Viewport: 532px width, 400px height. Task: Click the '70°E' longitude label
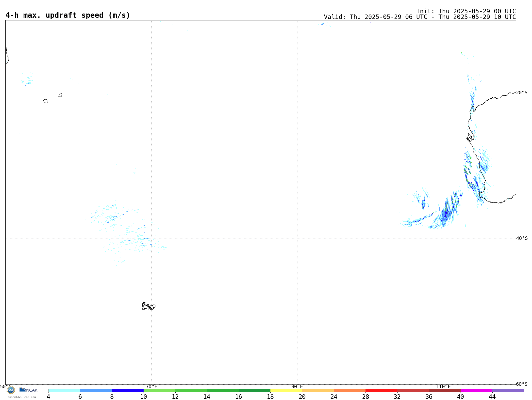pyautogui.click(x=151, y=387)
